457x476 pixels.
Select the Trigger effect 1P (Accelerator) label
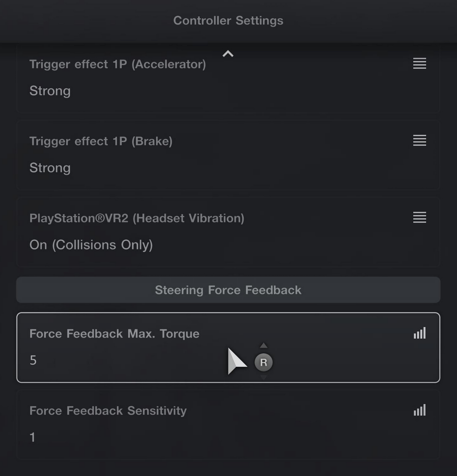(x=117, y=64)
